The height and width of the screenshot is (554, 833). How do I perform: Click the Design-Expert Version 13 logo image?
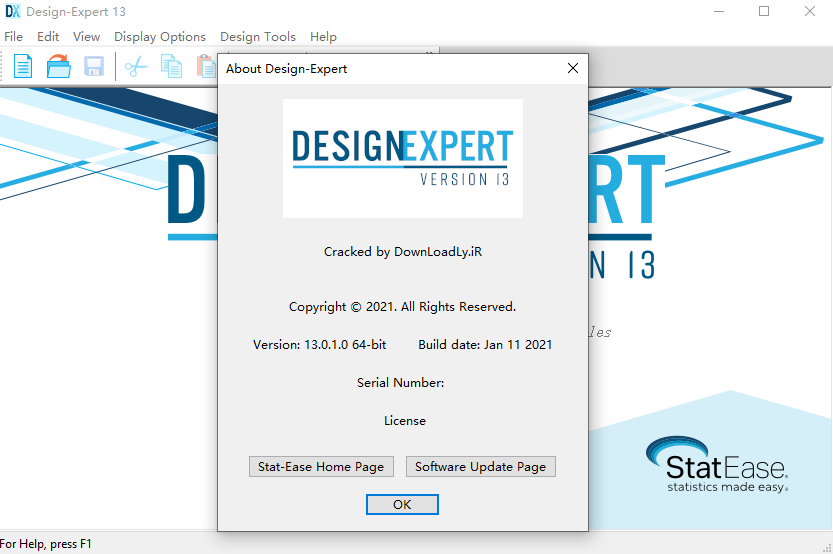coord(403,158)
